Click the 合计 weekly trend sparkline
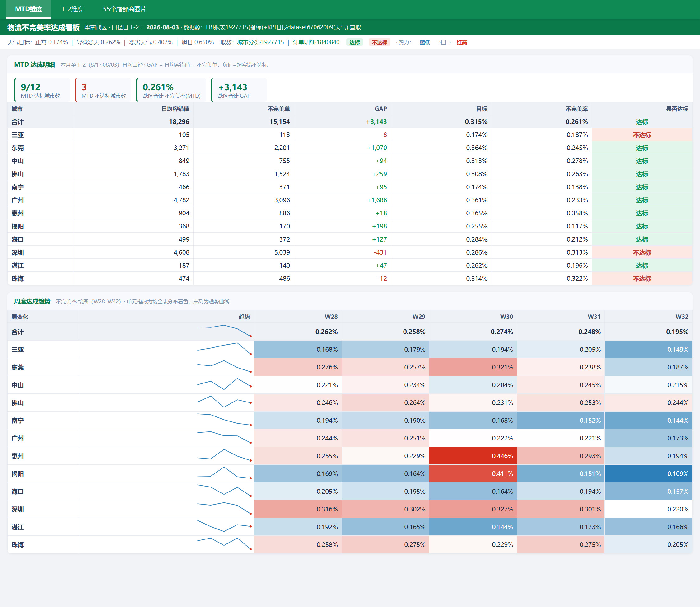The width and height of the screenshot is (700, 607). (224, 331)
